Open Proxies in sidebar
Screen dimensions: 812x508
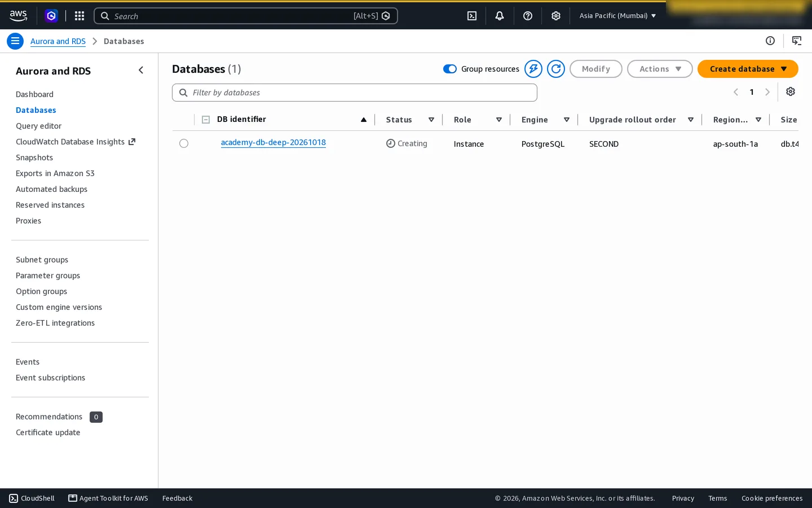coord(28,221)
